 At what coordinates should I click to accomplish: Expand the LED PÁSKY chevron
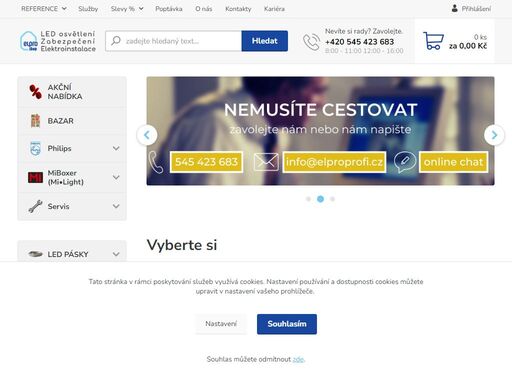pyautogui.click(x=116, y=254)
